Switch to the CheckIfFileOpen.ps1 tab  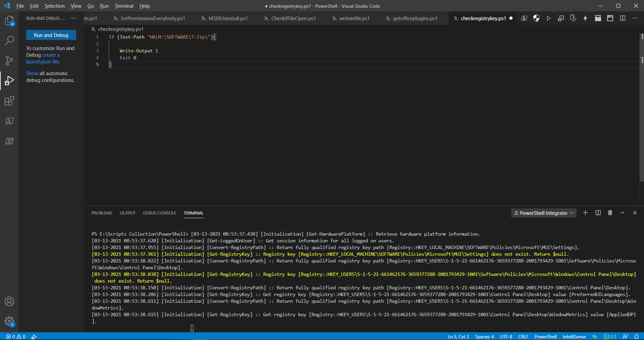[293, 18]
